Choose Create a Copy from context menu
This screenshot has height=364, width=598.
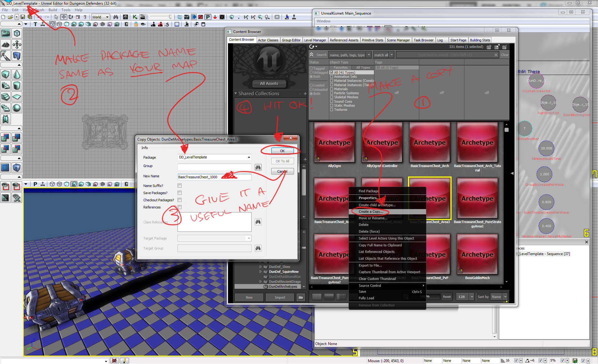(x=387, y=212)
